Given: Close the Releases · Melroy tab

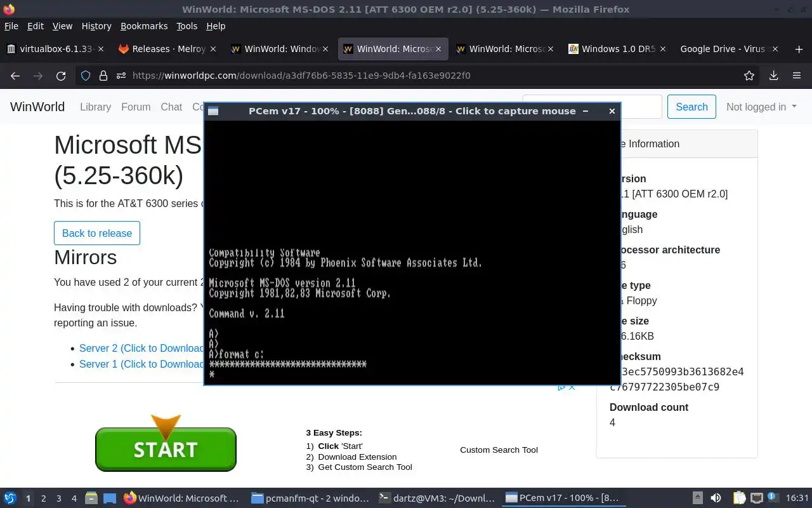Looking at the screenshot, I should 213,49.
